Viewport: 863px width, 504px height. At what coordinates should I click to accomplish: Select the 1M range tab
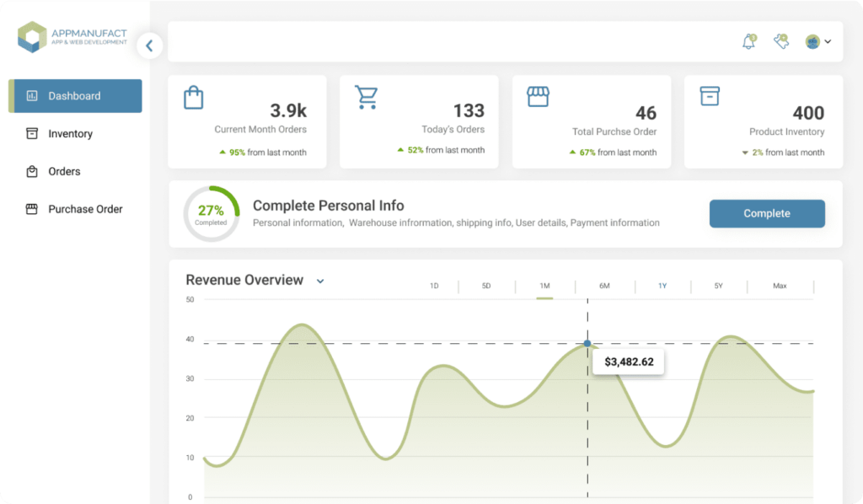544,286
